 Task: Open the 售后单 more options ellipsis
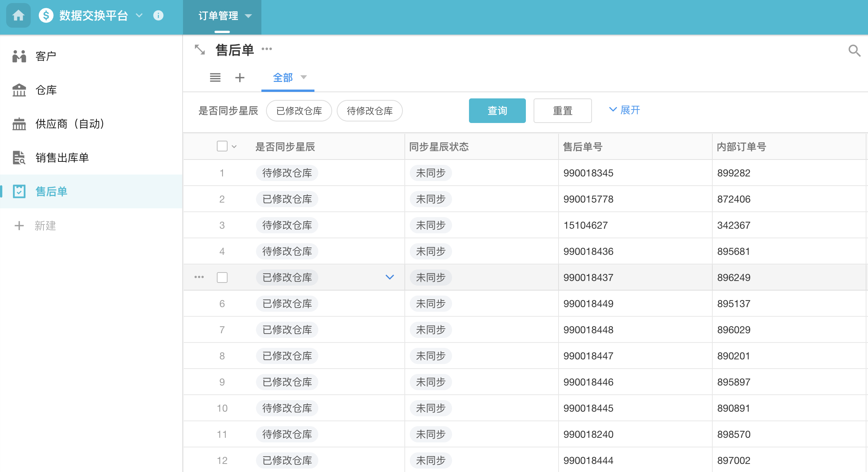(x=267, y=49)
